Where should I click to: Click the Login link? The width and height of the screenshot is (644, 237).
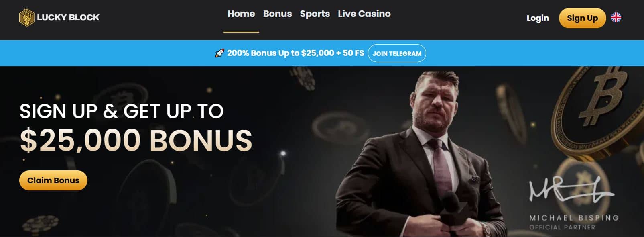pos(538,18)
